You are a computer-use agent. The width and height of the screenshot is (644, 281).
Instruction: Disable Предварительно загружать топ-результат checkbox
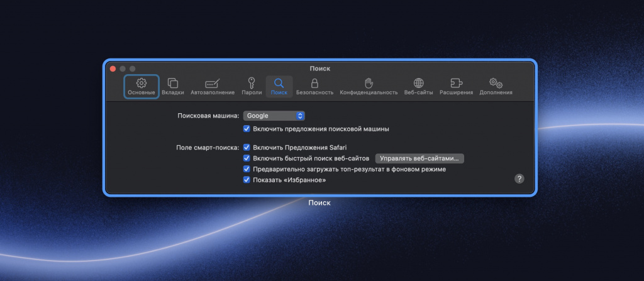[247, 169]
